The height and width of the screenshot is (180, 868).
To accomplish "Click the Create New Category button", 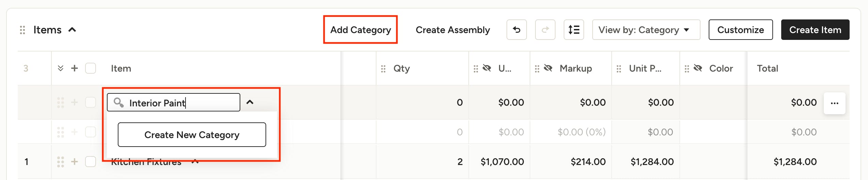I will pos(192,135).
